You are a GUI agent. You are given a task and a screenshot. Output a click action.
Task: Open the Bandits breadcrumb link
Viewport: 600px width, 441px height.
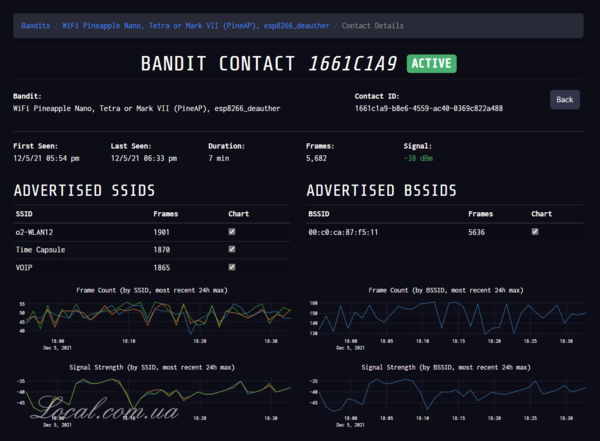37,24
